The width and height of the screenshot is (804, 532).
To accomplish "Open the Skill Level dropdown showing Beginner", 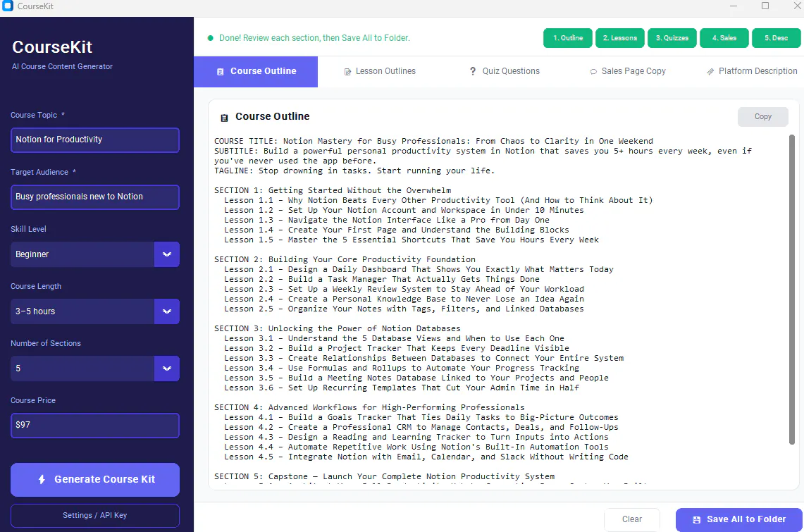I will tap(95, 254).
